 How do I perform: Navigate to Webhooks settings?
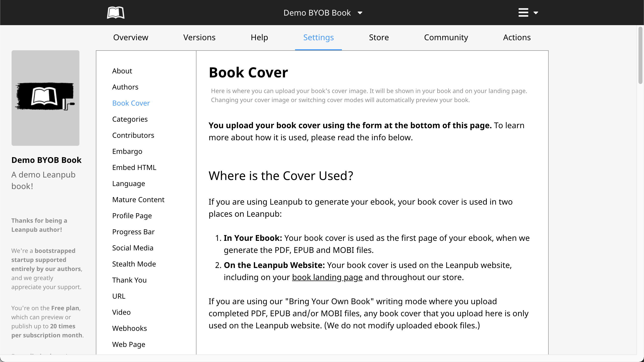tap(129, 328)
